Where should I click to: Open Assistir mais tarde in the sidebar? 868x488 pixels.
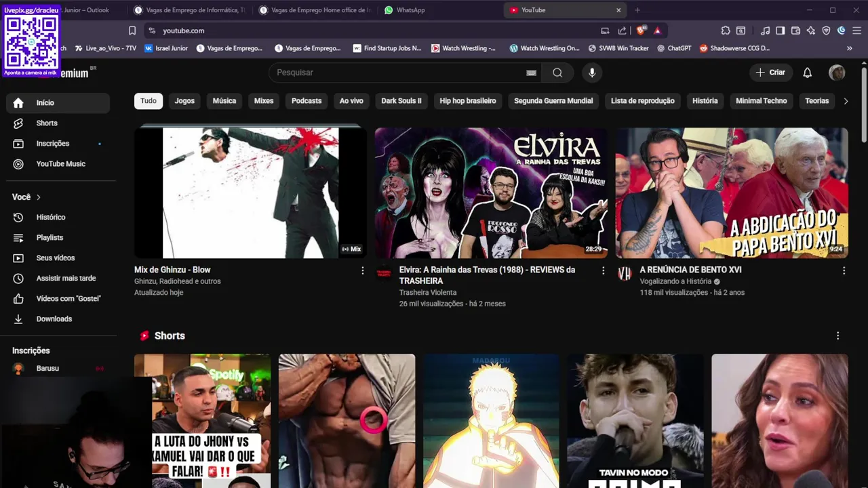click(58, 279)
